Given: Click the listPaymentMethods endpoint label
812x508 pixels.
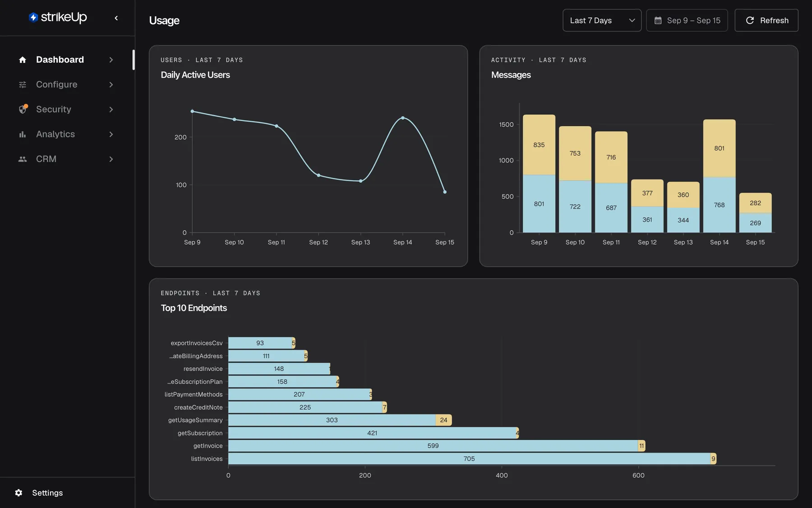Looking at the screenshot, I should coord(194,394).
